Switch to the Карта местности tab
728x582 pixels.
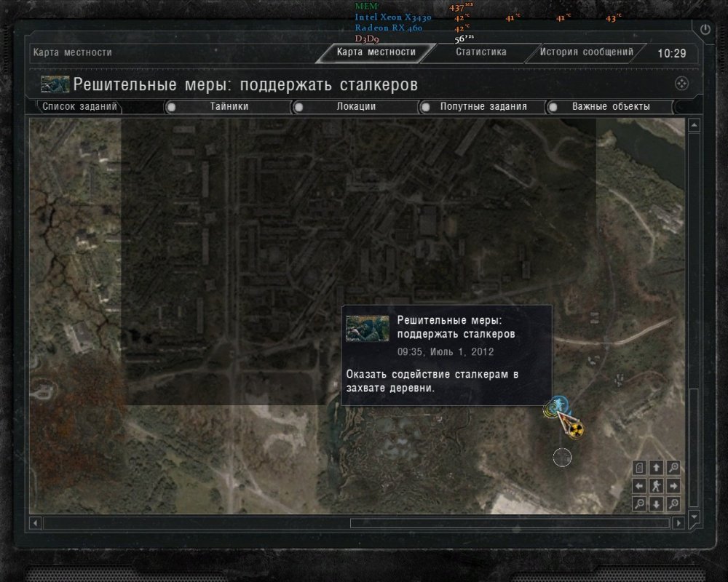(376, 52)
